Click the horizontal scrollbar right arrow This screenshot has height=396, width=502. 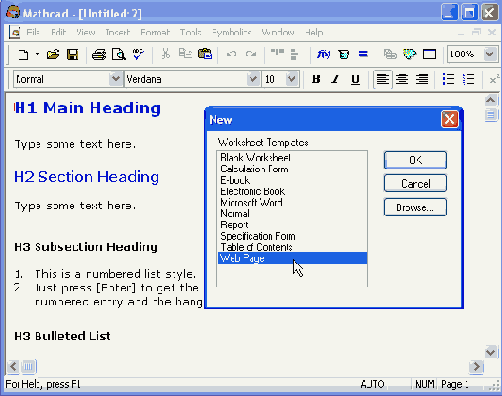[477, 367]
